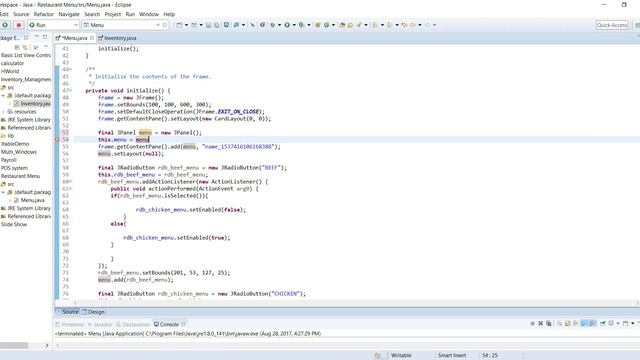Click the New wizard toolbar icon
640x360 pixels.
[179, 25]
